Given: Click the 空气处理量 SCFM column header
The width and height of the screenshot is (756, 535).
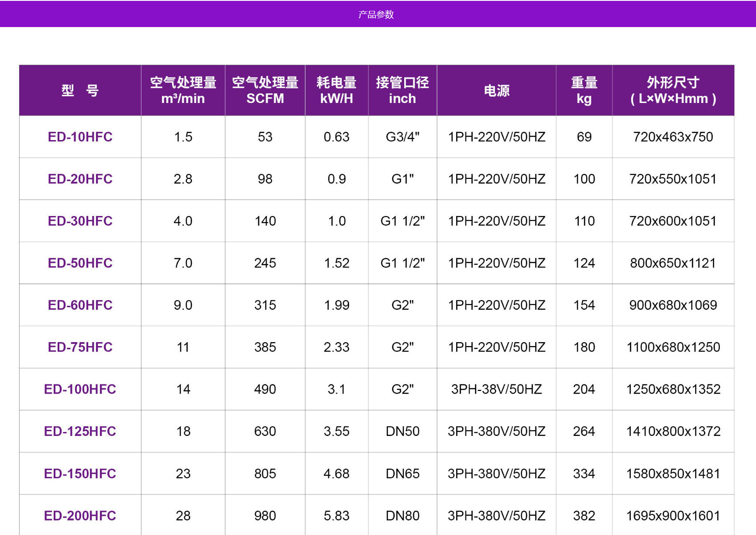Looking at the screenshot, I should point(265,90).
